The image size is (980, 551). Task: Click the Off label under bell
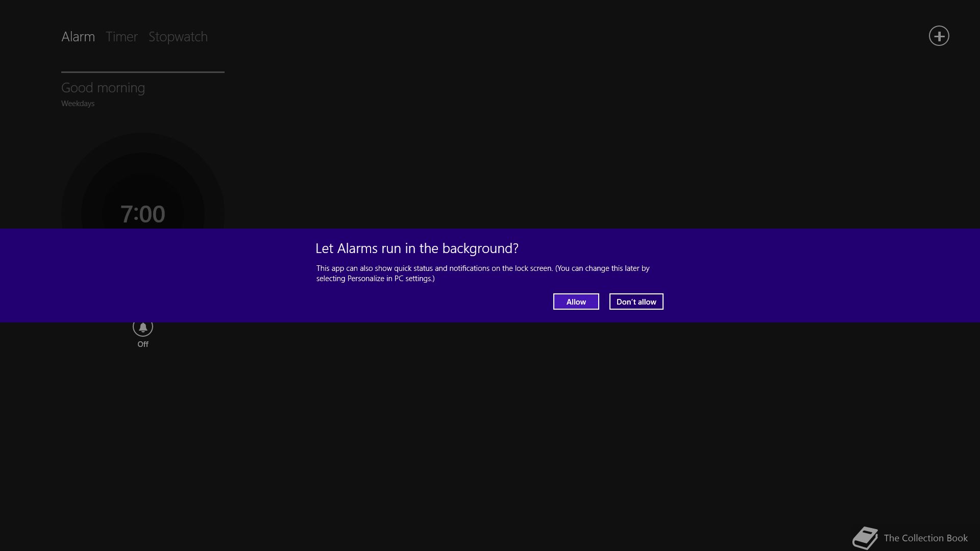143,344
